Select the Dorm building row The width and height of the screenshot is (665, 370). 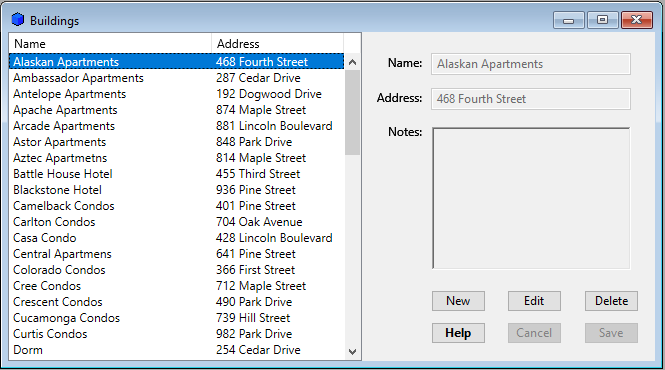(x=176, y=350)
